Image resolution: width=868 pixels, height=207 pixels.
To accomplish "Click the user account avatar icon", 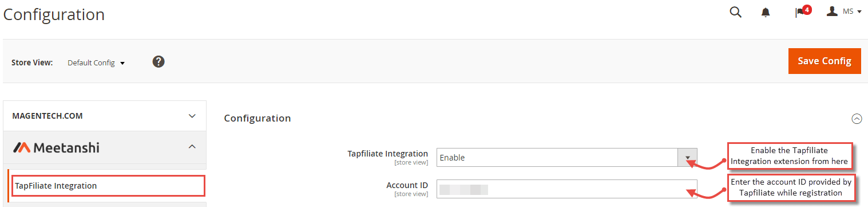I will coord(832,11).
